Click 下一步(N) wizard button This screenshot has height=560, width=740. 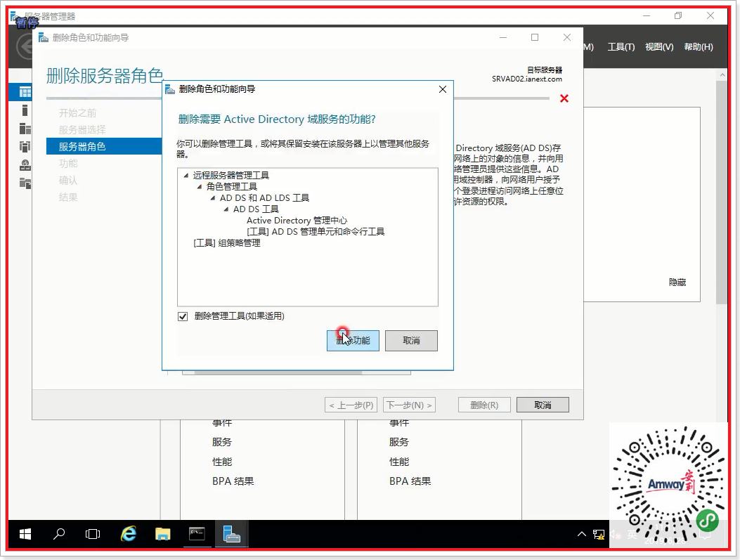coord(409,405)
